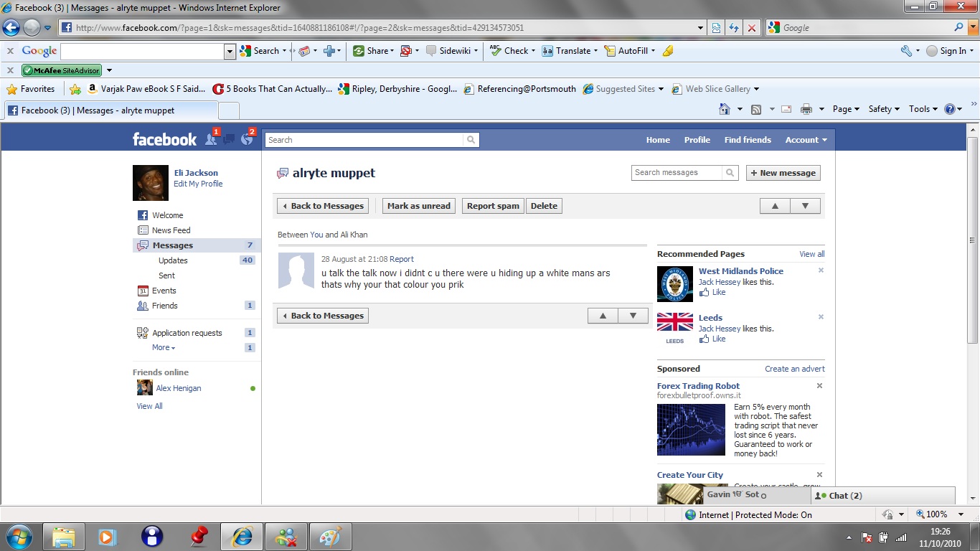
Task: Expand the More sidebar options
Action: tap(163, 347)
